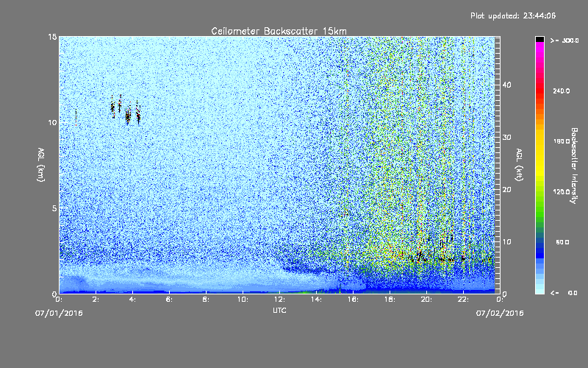This screenshot has width=588, height=368.
Task: Click the '14:' hour tick label
Action: pos(317,300)
